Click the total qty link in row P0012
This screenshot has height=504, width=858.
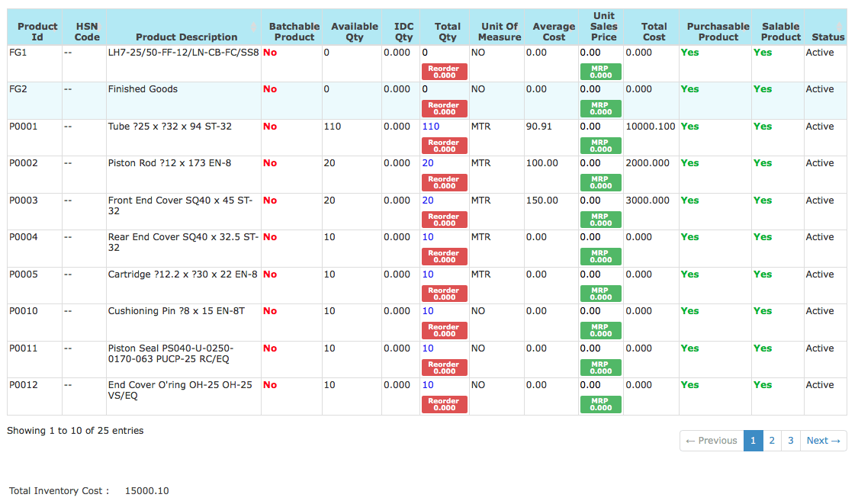click(428, 385)
